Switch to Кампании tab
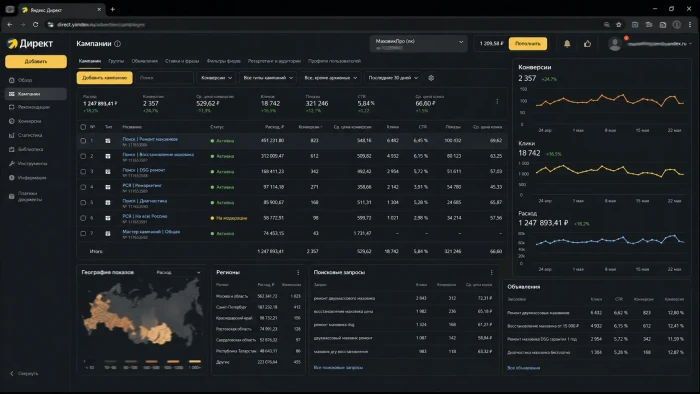The height and width of the screenshot is (394, 700). [x=90, y=61]
